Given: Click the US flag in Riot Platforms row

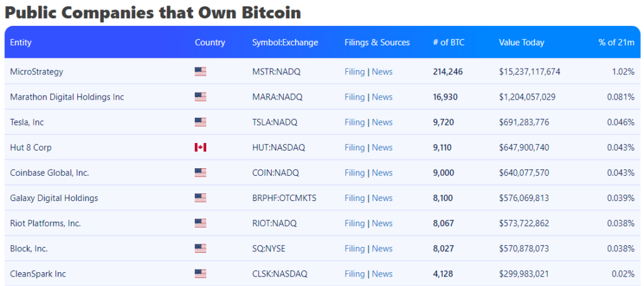Looking at the screenshot, I should [x=201, y=223].
